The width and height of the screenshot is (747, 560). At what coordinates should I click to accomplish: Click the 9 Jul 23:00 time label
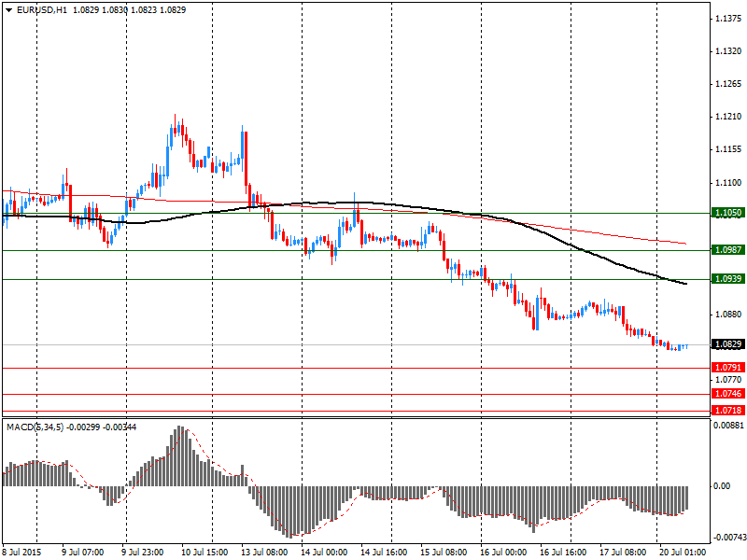tap(143, 553)
